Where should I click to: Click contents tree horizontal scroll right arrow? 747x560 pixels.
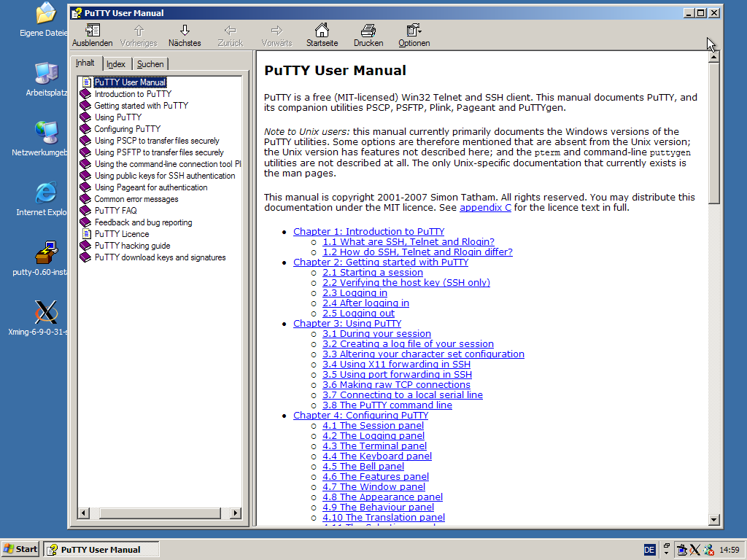point(235,513)
